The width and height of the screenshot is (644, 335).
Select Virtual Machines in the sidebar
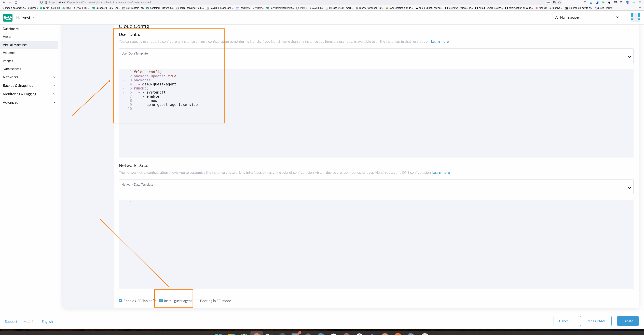15,45
